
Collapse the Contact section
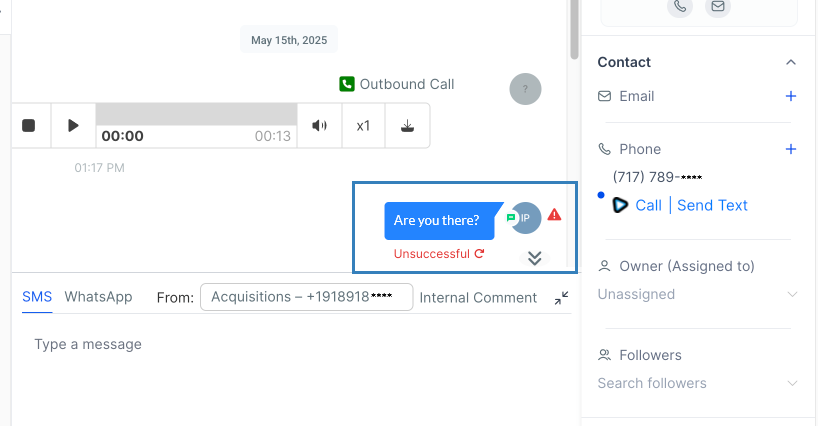point(791,62)
